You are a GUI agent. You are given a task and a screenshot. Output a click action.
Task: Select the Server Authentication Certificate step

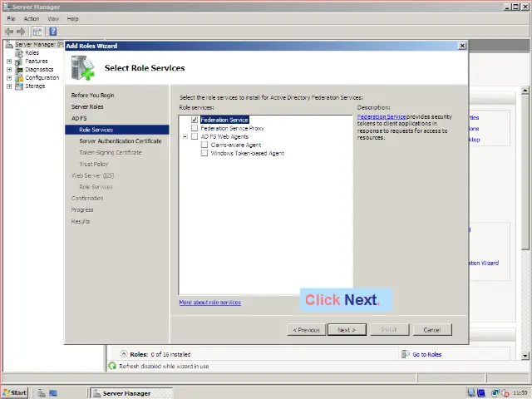pyautogui.click(x=121, y=141)
